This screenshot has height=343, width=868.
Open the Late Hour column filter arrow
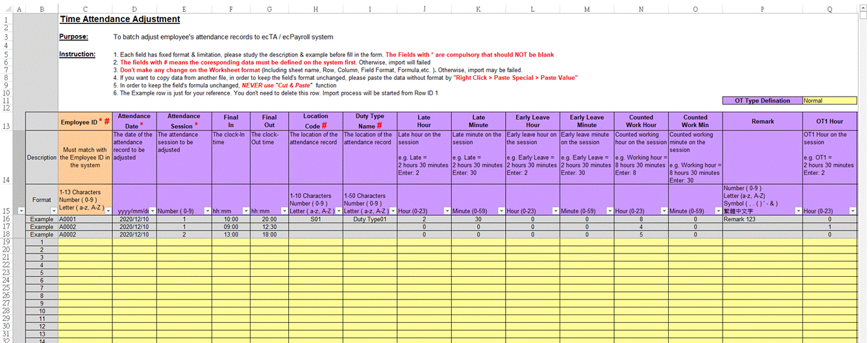[446, 211]
